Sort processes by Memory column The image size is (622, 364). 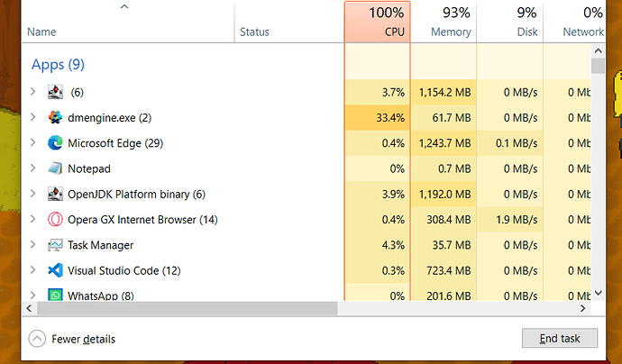point(444,23)
